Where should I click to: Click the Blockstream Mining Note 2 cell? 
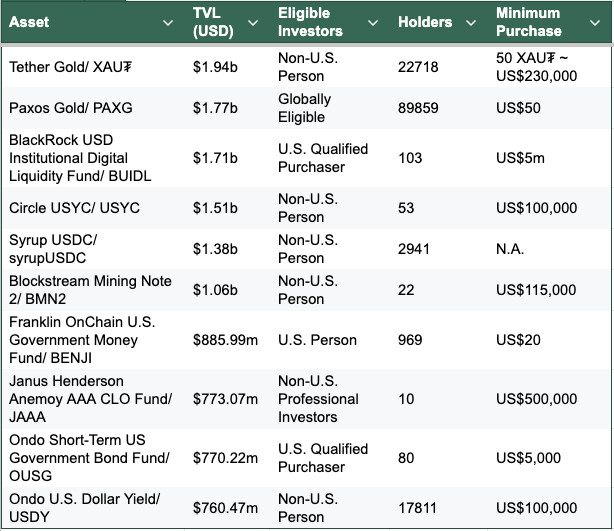point(90,290)
